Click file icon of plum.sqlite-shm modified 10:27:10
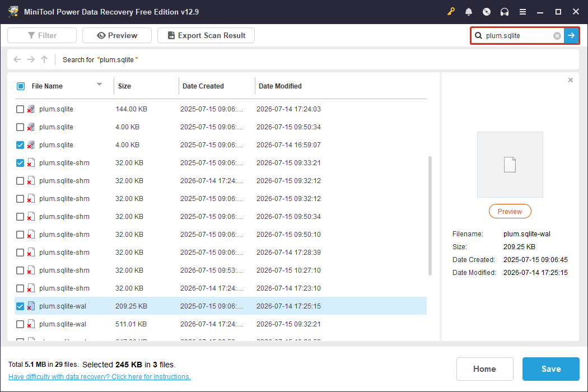 point(31,270)
